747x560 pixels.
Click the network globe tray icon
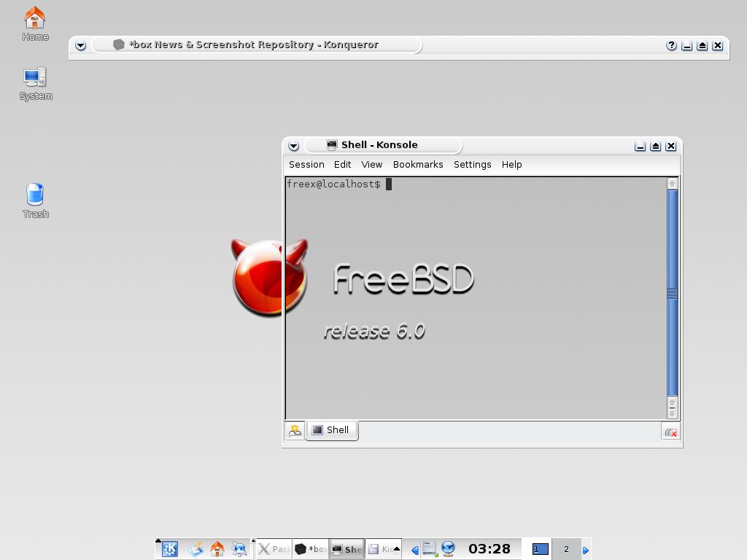pos(448,549)
